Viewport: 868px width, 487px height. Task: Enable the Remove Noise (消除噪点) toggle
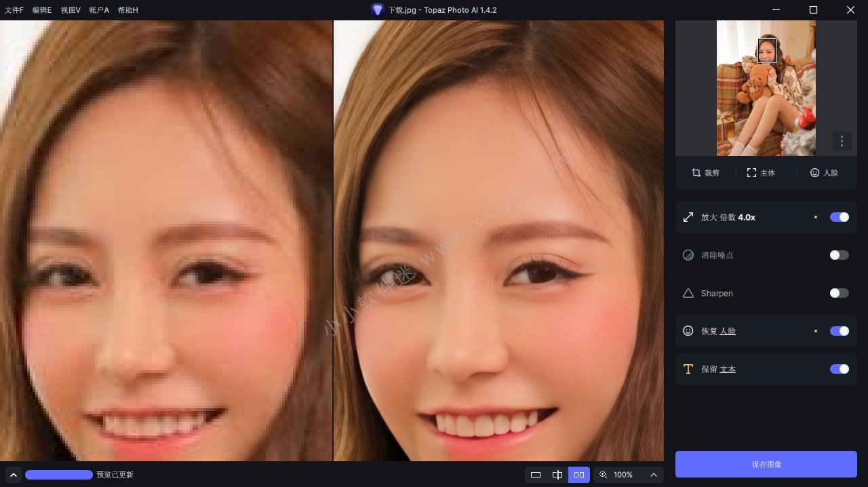tap(840, 255)
